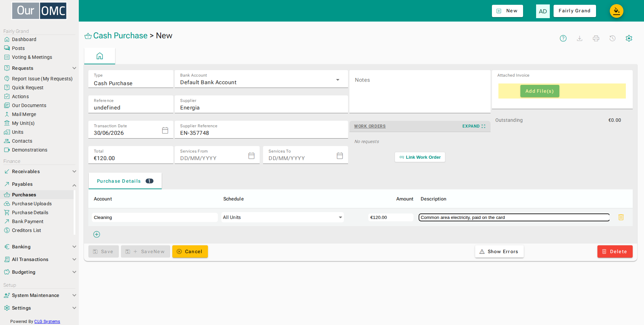Image resolution: width=644 pixels, height=325 pixels.
Task: Click the Add File(s) button
Action: (x=540, y=91)
